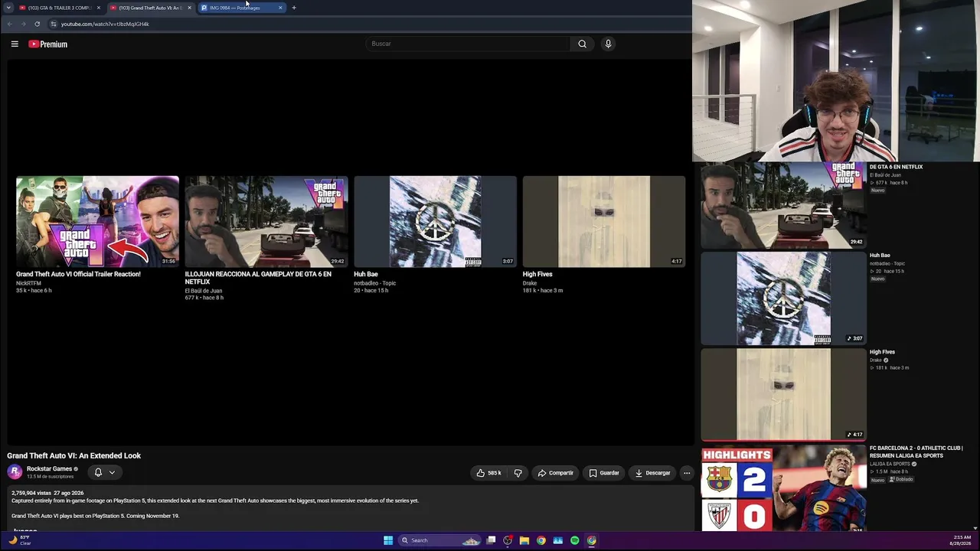Open the notbadleo - Topic channel link in the end screen
Screen dimensions: 980x551
374,283
